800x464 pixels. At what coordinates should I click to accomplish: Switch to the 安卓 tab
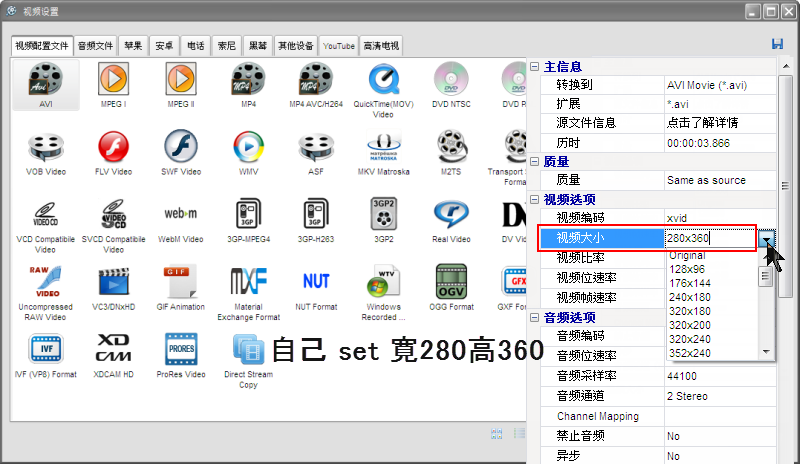[164, 46]
